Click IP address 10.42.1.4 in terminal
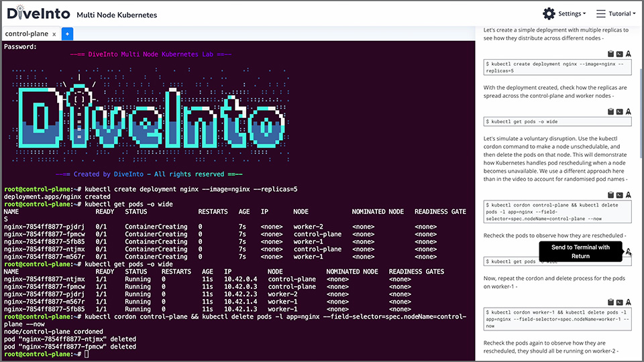 (x=241, y=302)
